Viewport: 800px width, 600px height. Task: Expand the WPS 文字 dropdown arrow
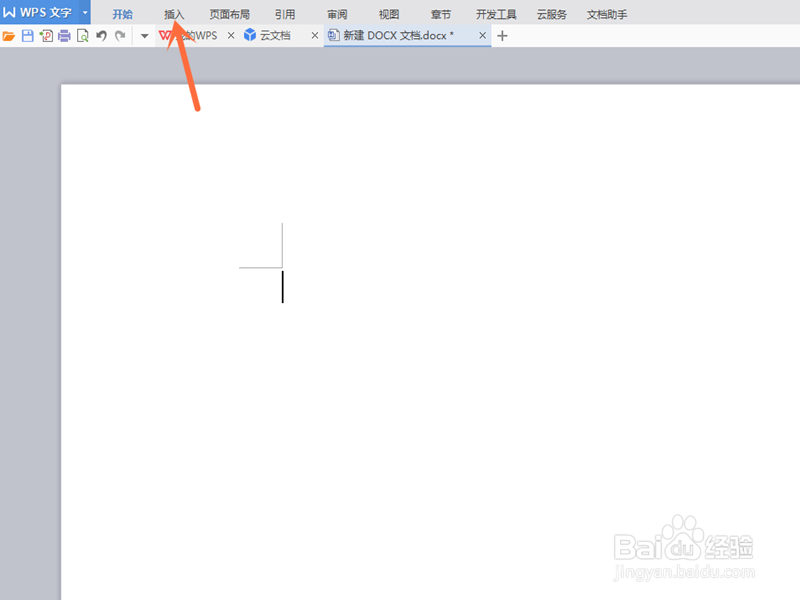tap(85, 12)
